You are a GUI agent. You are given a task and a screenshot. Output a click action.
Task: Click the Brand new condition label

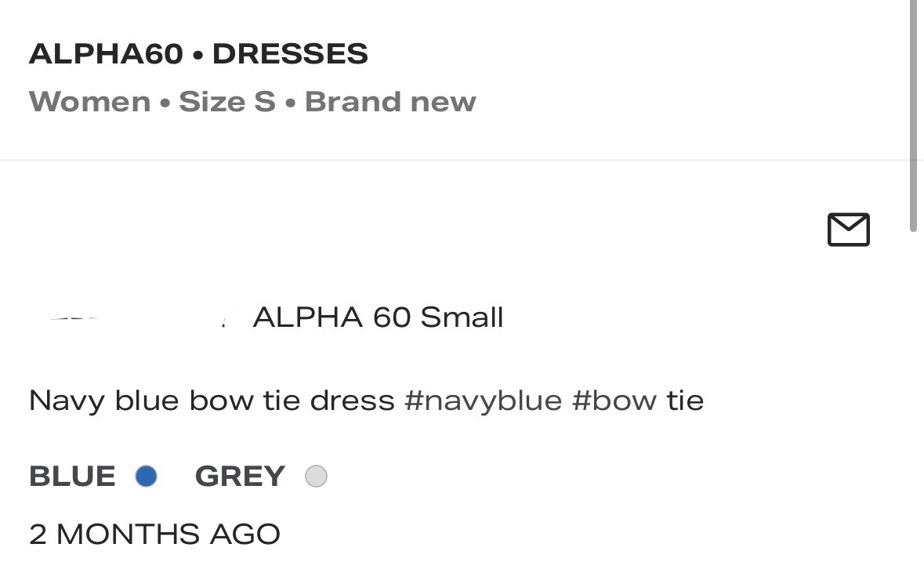click(x=390, y=102)
